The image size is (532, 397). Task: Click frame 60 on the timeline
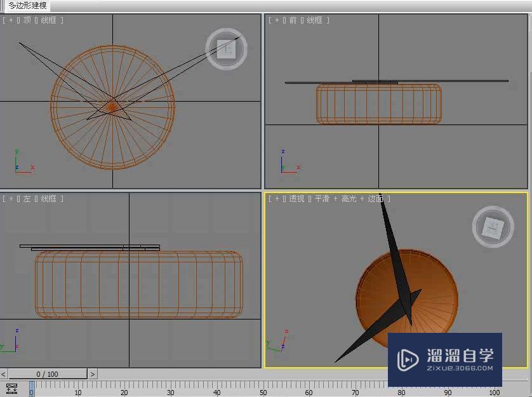pos(309,393)
